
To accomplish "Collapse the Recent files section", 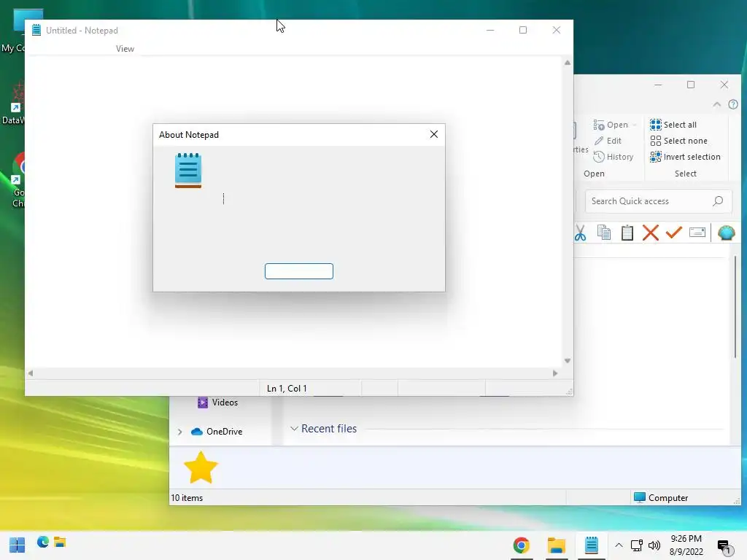I will [x=294, y=429].
